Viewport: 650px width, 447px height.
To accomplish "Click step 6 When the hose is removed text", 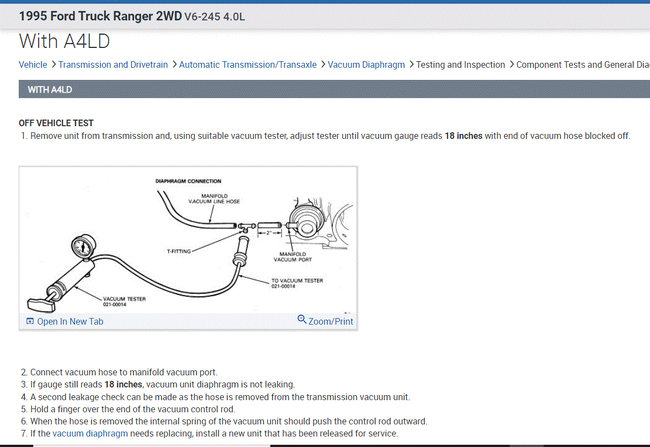I will (228, 421).
